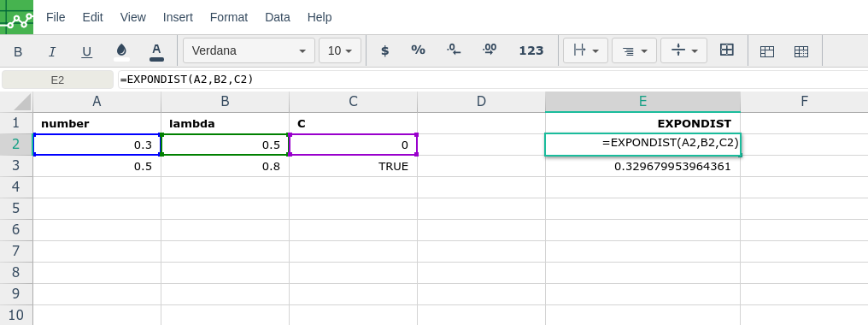The height and width of the screenshot is (325, 868).
Task: Apply percent format
Action: point(418,50)
